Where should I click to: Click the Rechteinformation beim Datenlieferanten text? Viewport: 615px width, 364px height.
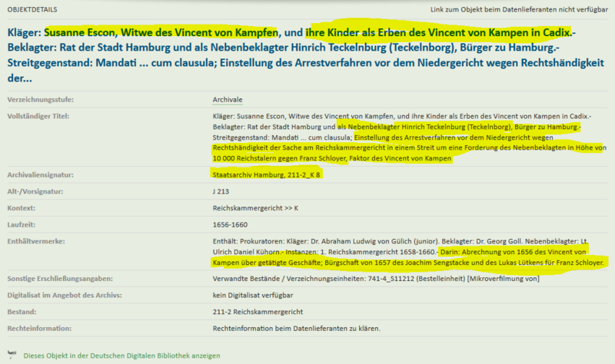pyautogui.click(x=296, y=329)
